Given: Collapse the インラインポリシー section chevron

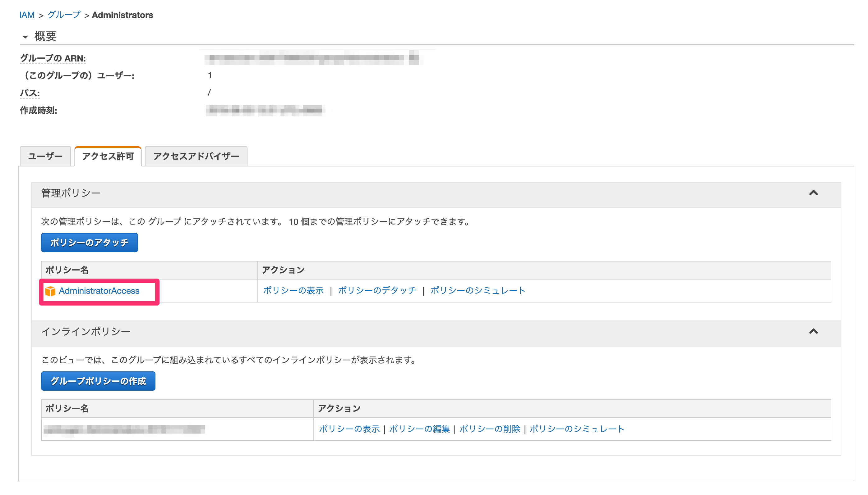Looking at the screenshot, I should (x=813, y=331).
